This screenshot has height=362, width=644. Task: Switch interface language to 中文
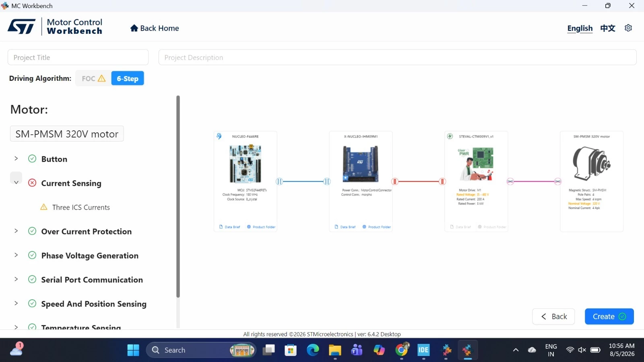click(x=608, y=28)
